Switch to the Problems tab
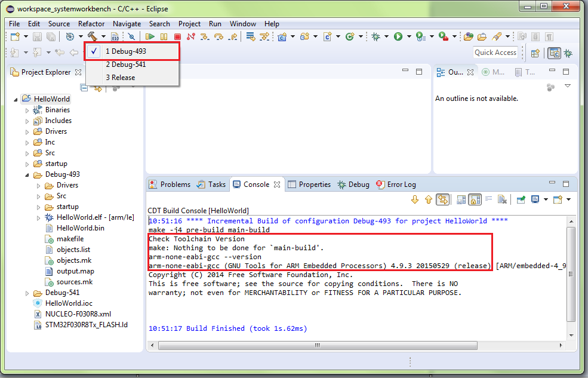Screen dimensions: 588x378 (170, 185)
